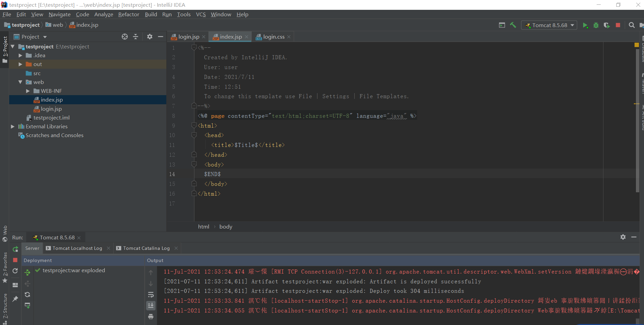This screenshot has height=325, width=644.
Task: Open Search Everywhere magnifier icon
Action: (x=631, y=25)
